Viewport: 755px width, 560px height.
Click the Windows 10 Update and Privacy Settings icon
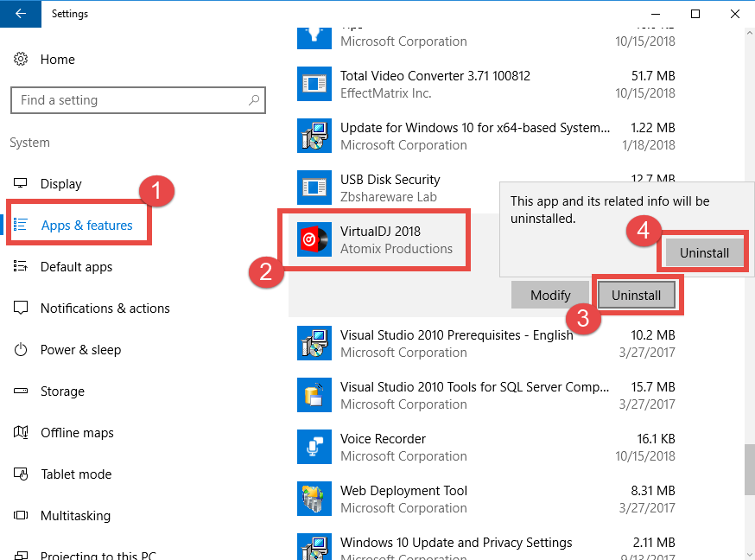click(314, 546)
